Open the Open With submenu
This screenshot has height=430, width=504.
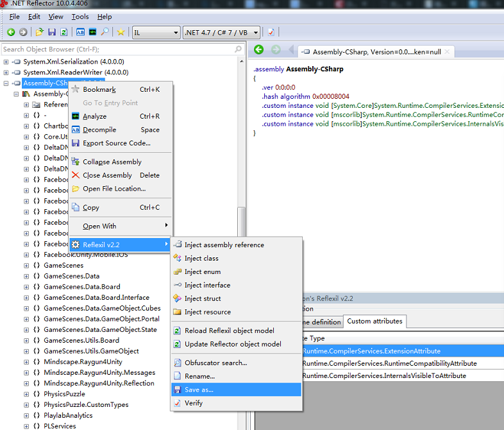point(121,226)
